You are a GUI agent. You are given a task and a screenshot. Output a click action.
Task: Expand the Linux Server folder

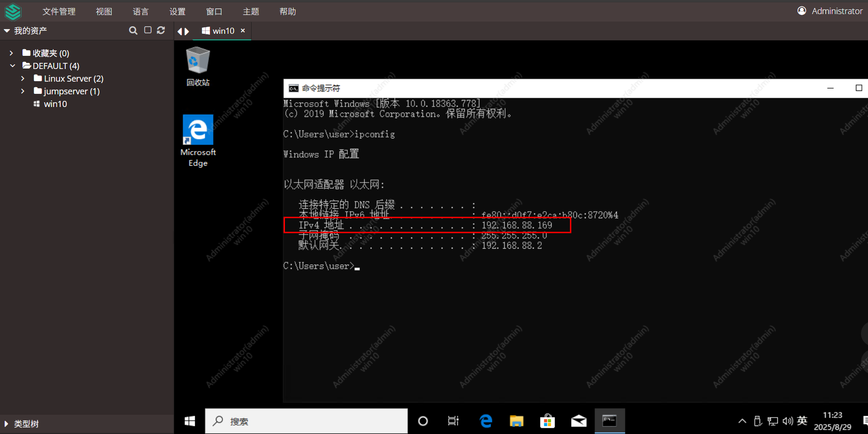[x=23, y=78]
